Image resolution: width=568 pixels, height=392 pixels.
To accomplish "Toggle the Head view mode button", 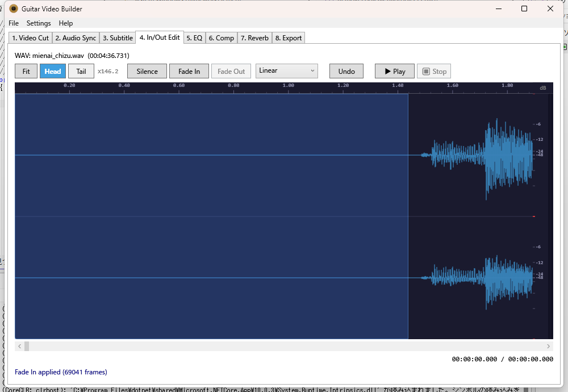I will [x=53, y=71].
